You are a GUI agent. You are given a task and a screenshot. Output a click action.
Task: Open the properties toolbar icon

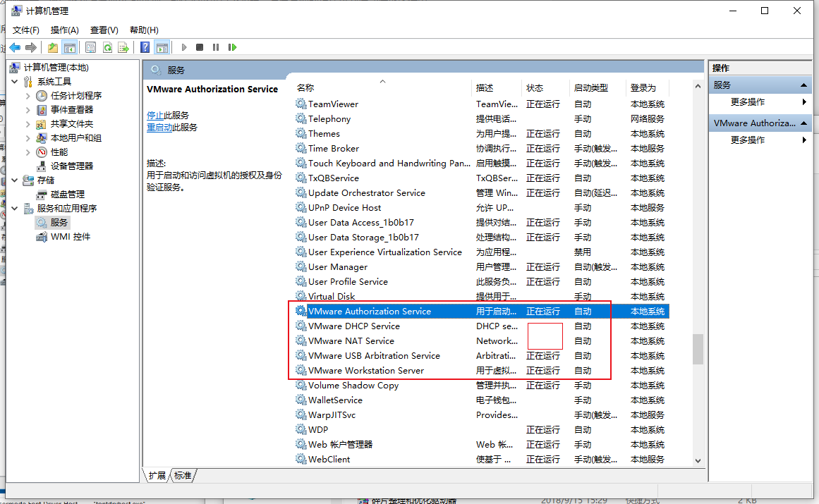pos(90,47)
